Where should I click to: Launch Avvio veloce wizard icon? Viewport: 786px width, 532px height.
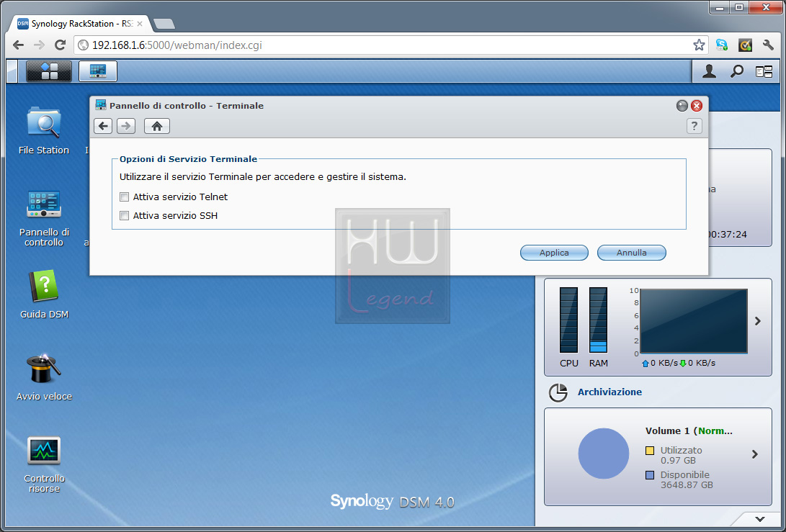click(x=44, y=377)
